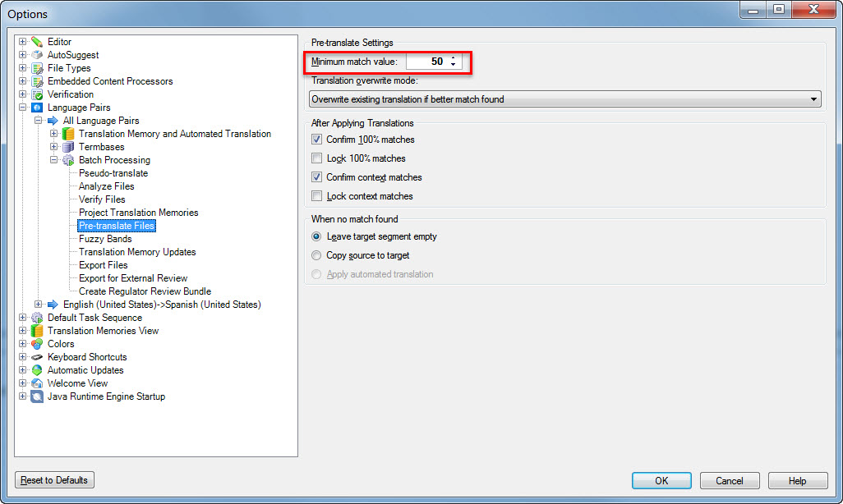843x504 pixels.
Task: Click the Automatic Updates globe icon
Action: pos(37,370)
